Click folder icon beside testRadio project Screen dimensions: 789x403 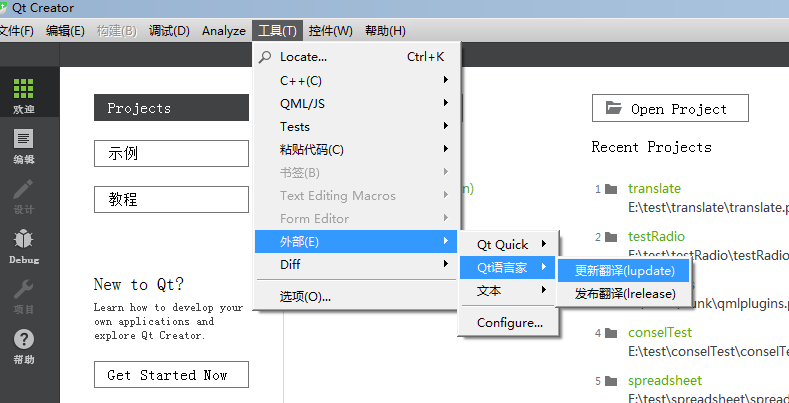click(x=611, y=237)
